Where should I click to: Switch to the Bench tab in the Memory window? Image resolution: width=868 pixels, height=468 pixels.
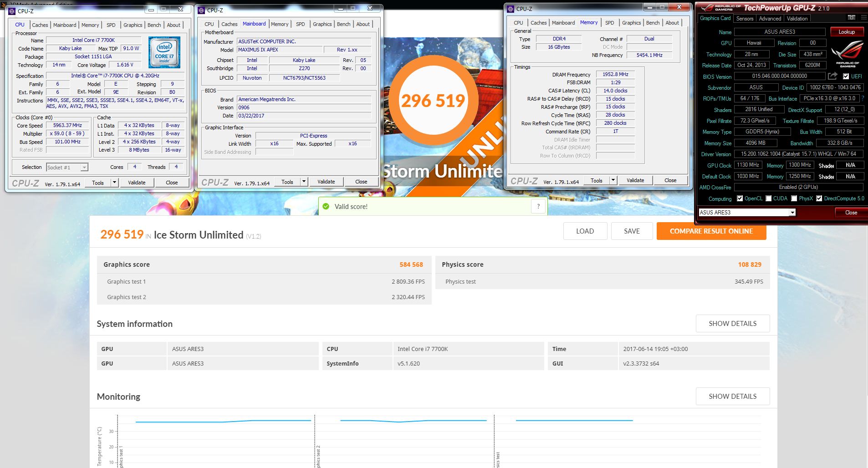(653, 23)
